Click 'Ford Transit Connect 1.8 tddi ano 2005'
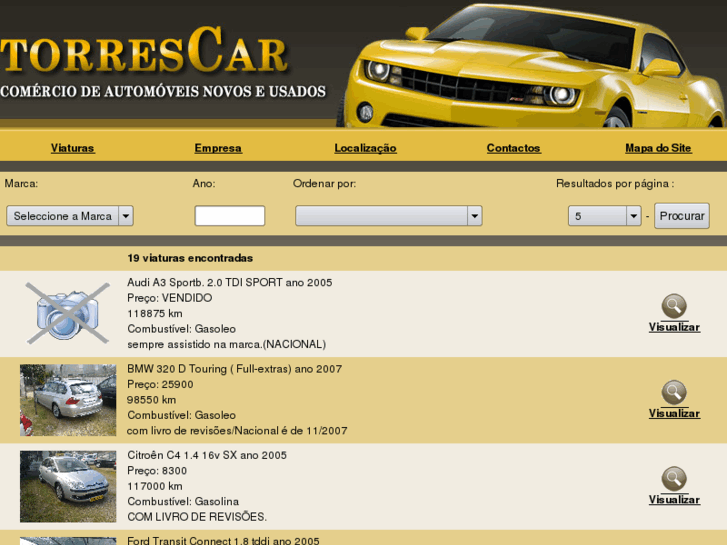The height and width of the screenshot is (545, 727). (223, 540)
